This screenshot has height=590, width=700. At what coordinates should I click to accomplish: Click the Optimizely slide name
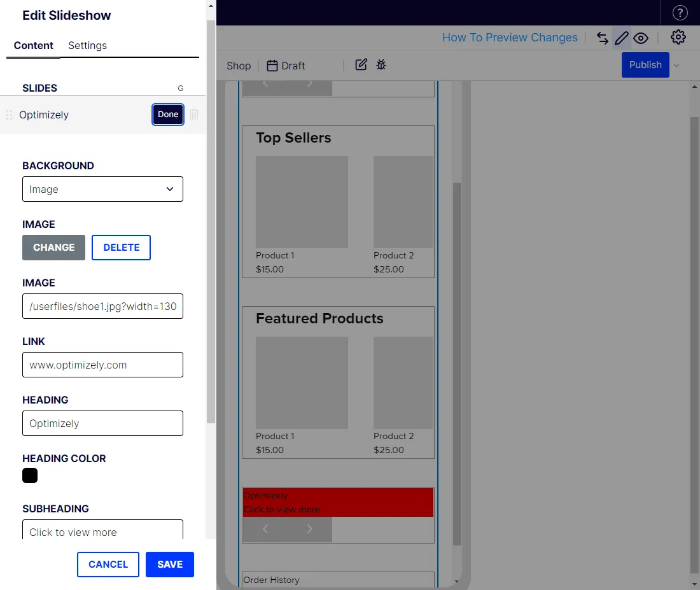pos(44,115)
